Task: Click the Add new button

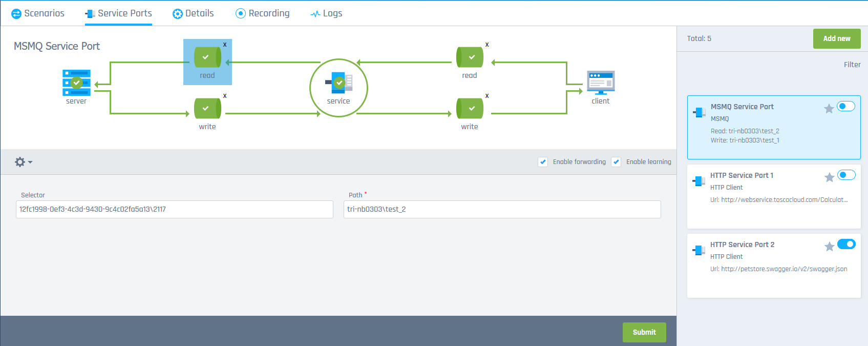Action: coord(836,38)
